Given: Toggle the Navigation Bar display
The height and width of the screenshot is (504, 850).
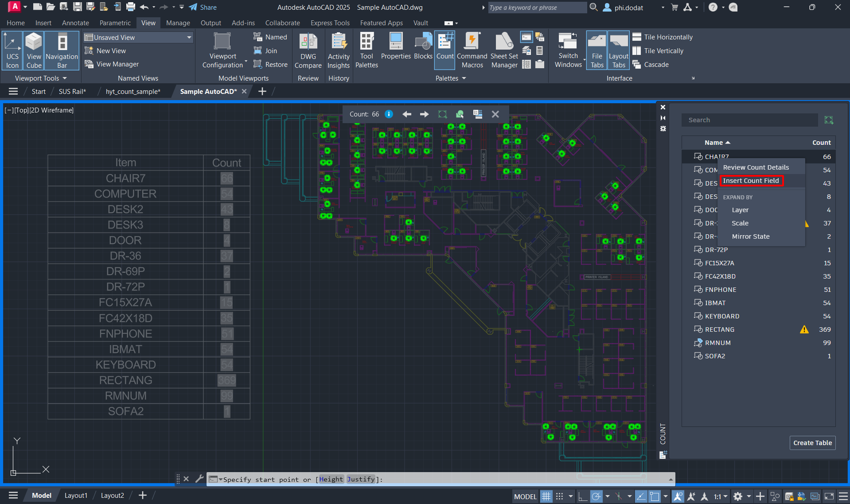Looking at the screenshot, I should click(62, 50).
